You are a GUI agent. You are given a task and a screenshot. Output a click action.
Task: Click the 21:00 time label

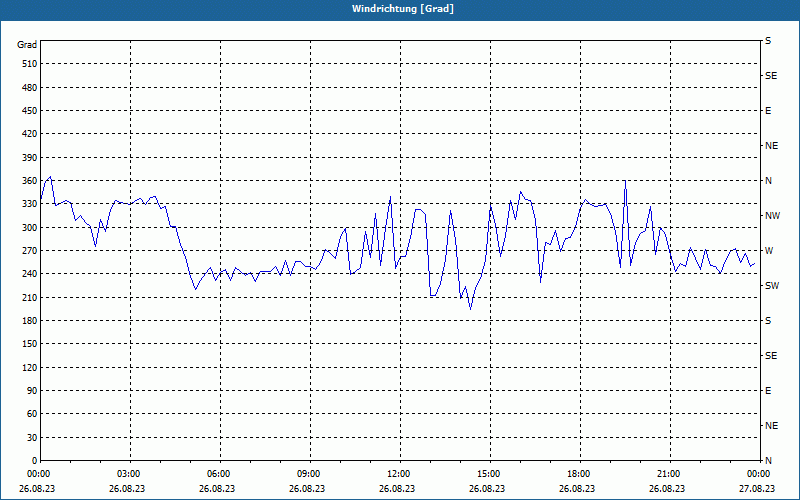tap(667, 474)
